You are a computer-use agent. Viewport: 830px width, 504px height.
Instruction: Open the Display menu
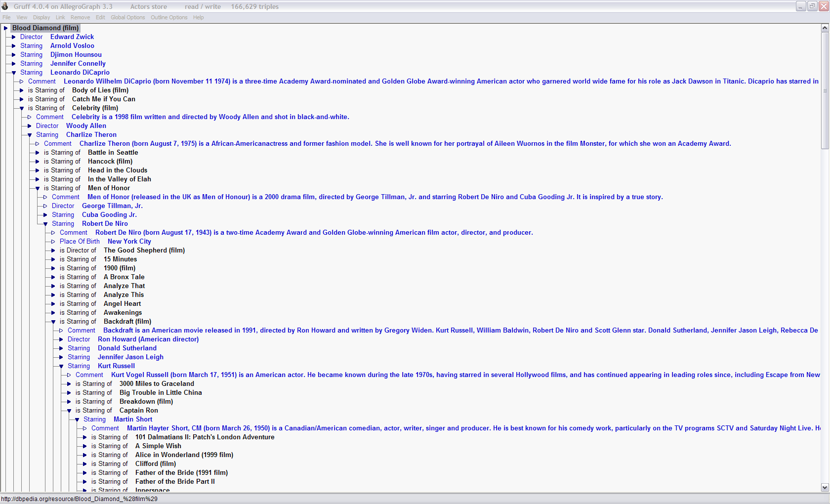pos(41,17)
